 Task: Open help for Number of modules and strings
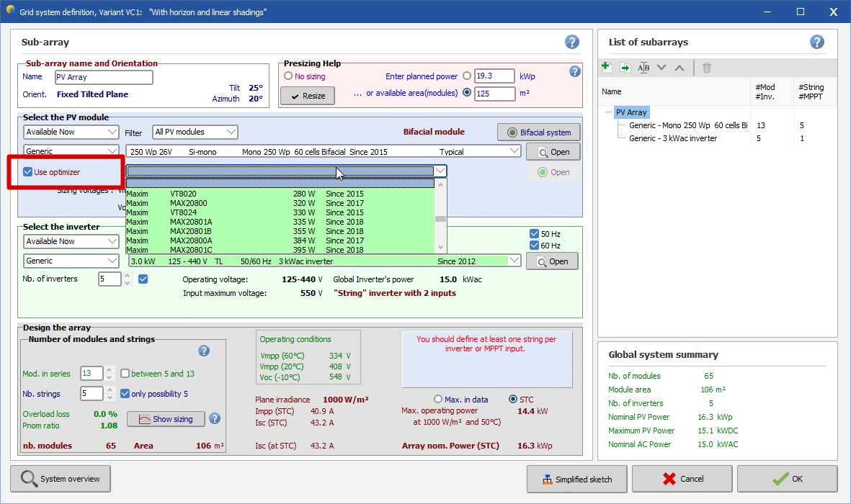[204, 351]
